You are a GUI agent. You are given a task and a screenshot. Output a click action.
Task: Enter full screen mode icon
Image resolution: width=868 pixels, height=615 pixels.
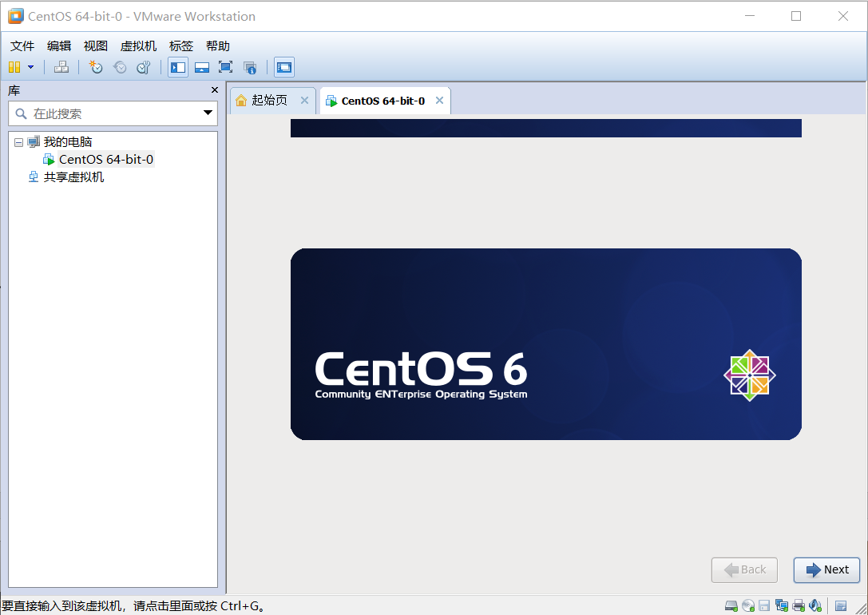tap(225, 67)
